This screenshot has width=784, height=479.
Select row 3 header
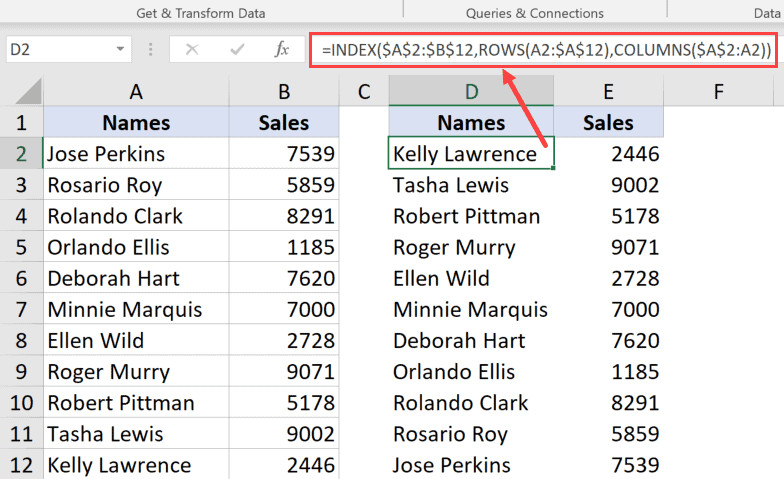(22, 185)
